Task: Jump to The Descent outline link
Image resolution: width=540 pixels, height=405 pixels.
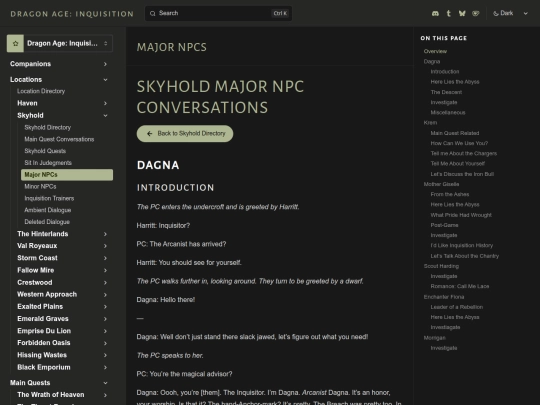Action: click(x=446, y=92)
